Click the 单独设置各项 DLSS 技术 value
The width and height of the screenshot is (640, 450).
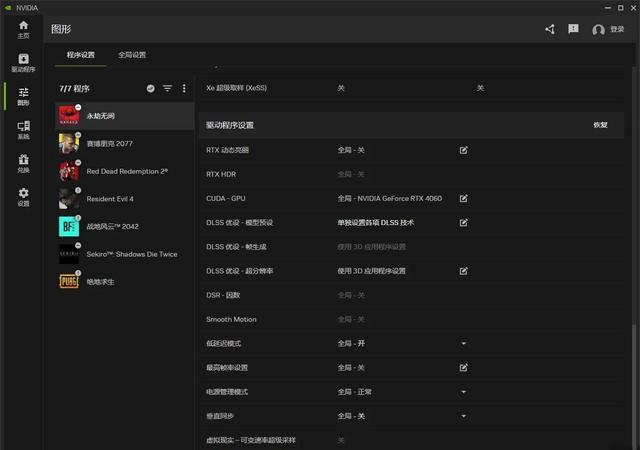tap(376, 223)
